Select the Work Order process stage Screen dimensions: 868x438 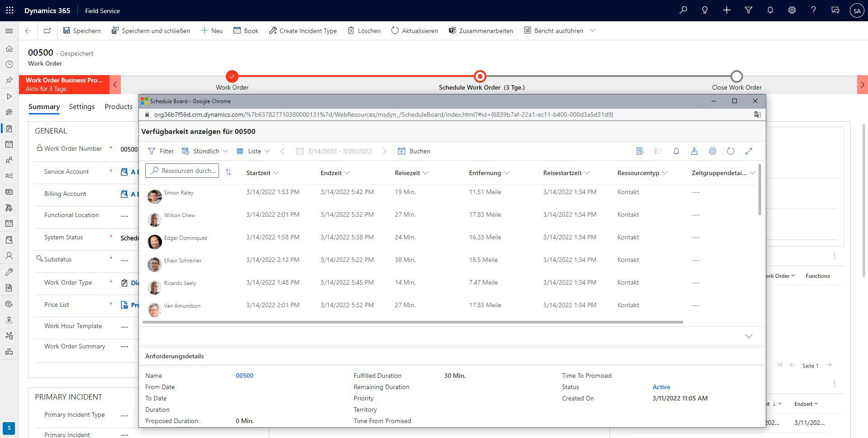(232, 76)
